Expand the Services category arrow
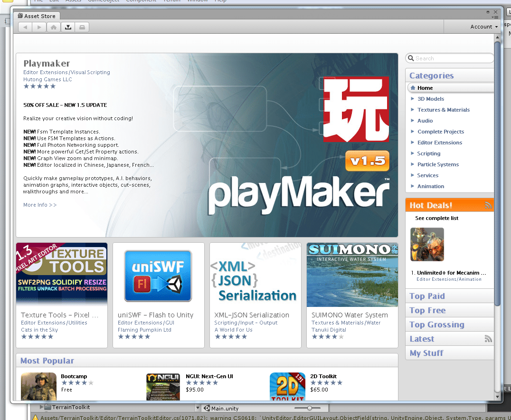 tap(413, 175)
